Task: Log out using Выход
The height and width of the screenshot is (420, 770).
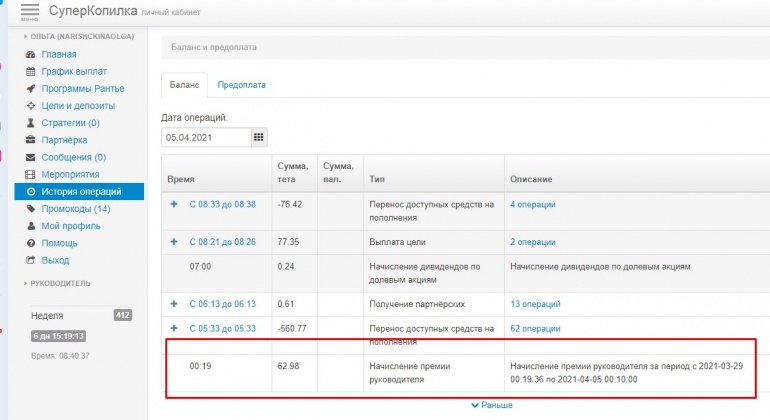Action: (x=56, y=260)
